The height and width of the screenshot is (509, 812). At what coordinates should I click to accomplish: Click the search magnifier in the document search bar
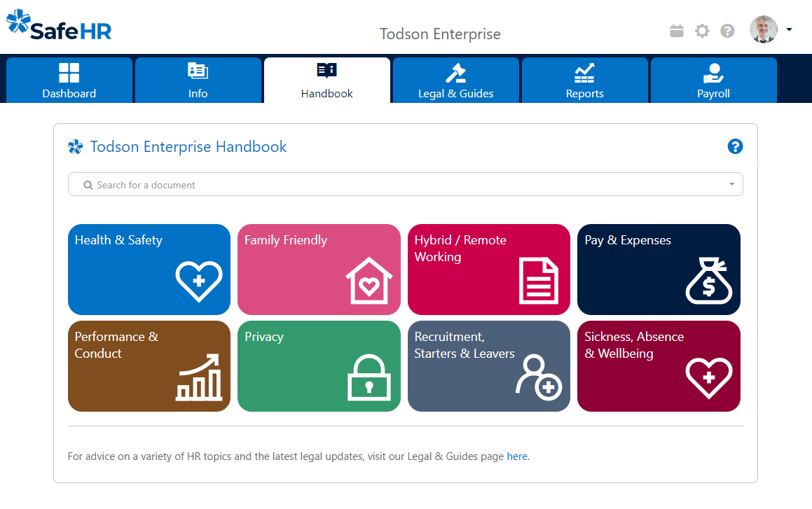tap(87, 184)
